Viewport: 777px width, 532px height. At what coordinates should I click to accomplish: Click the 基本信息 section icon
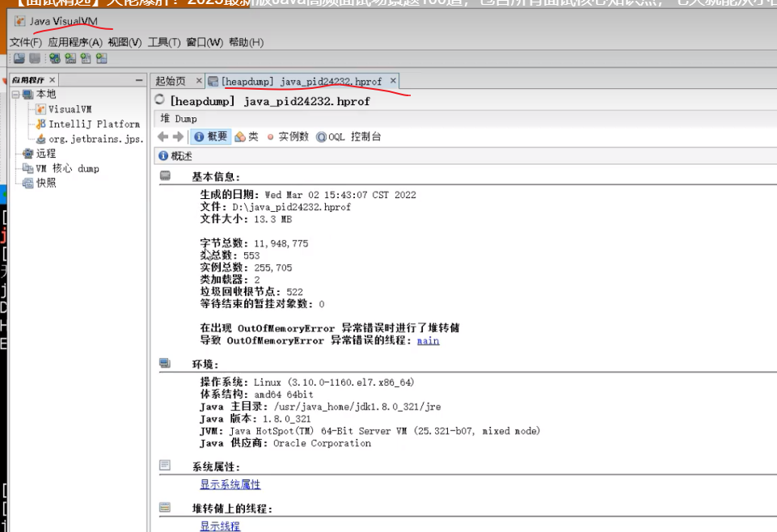pos(165,175)
